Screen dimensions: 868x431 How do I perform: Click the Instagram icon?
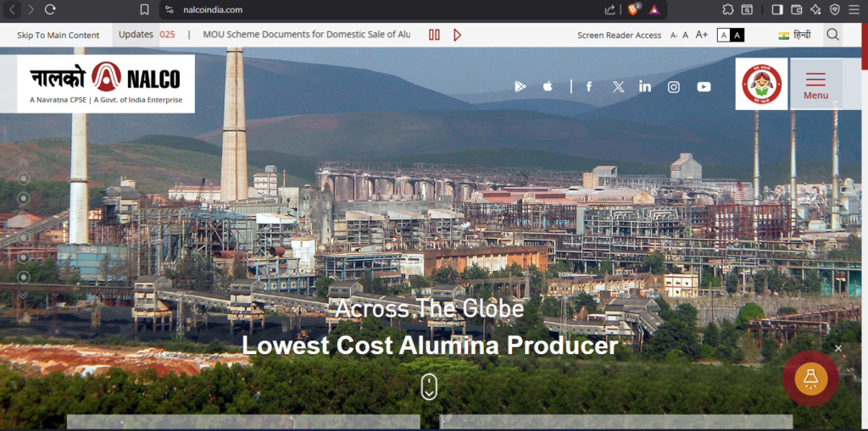pos(674,86)
